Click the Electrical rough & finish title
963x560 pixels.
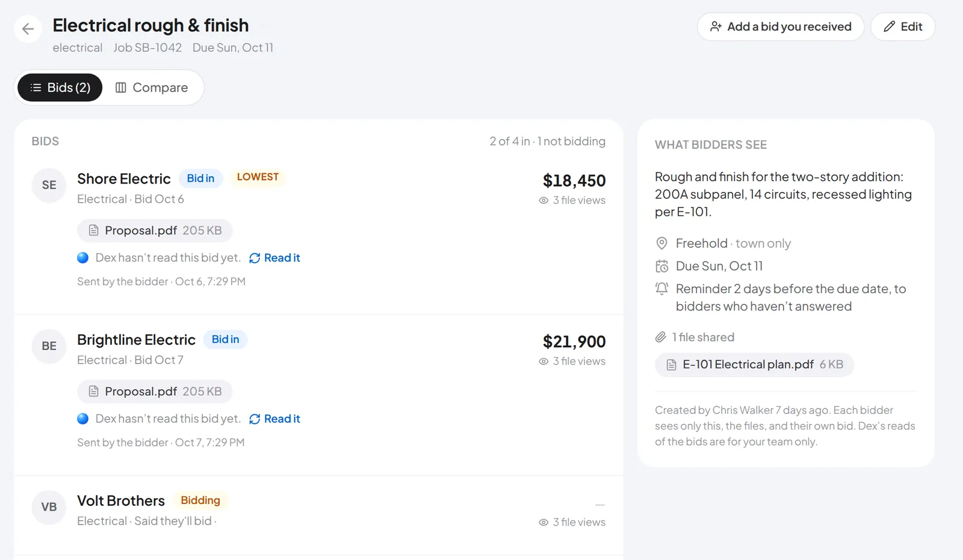click(150, 25)
